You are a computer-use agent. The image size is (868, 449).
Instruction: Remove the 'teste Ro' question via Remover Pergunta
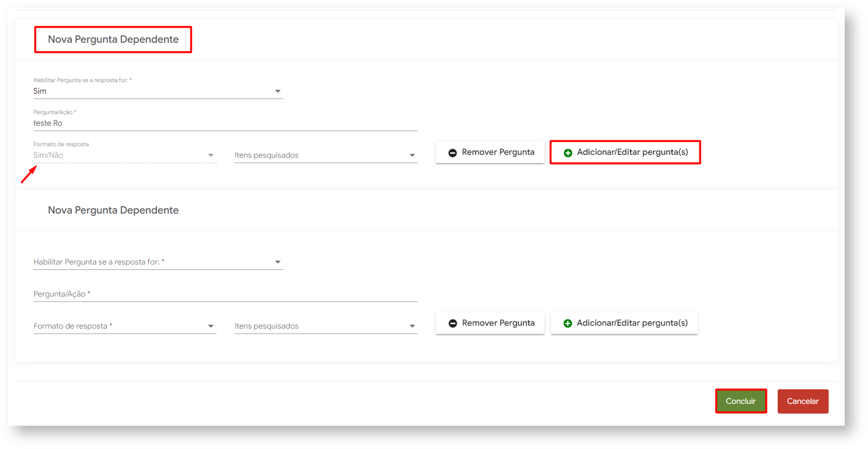coord(490,152)
